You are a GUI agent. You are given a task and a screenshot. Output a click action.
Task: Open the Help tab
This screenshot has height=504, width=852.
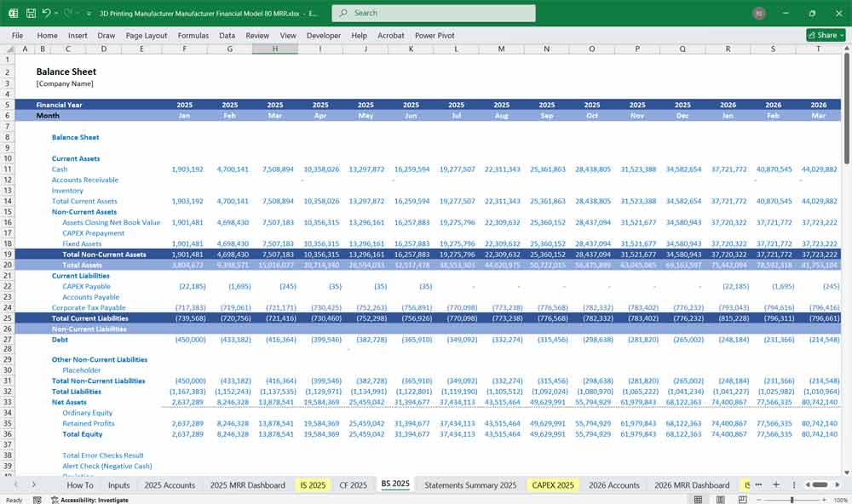tap(359, 35)
